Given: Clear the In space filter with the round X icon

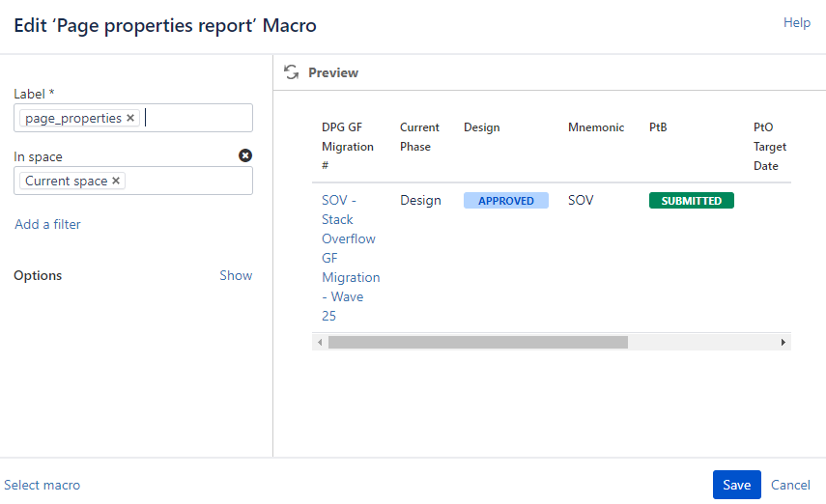Looking at the screenshot, I should tap(245, 155).
